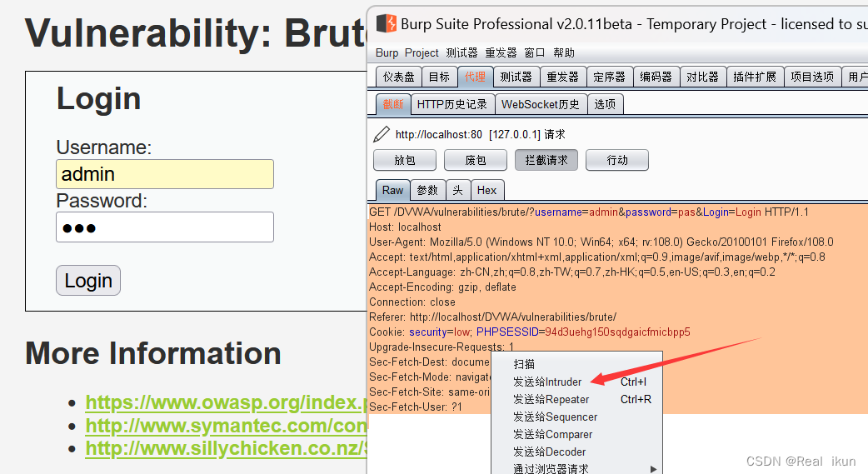The width and height of the screenshot is (868, 474).
Task: Open the 项目选项 tab
Action: point(812,77)
